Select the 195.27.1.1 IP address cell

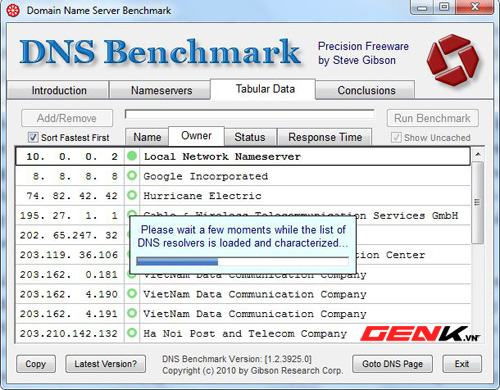click(x=70, y=215)
